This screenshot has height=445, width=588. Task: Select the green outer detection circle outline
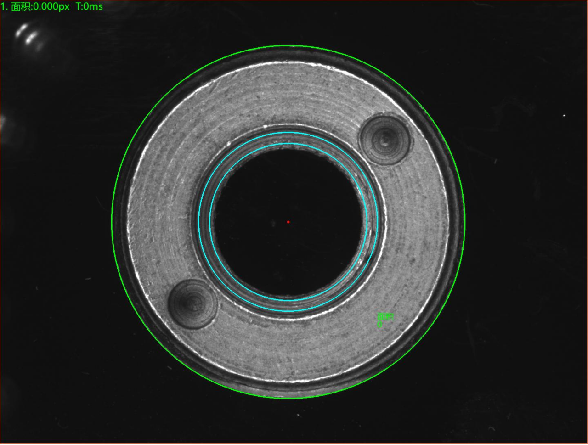click(x=288, y=45)
